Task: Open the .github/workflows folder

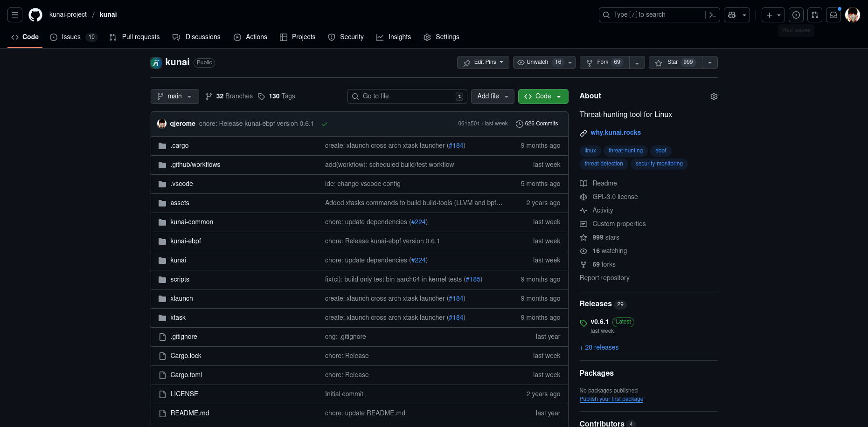Action: [x=195, y=165]
